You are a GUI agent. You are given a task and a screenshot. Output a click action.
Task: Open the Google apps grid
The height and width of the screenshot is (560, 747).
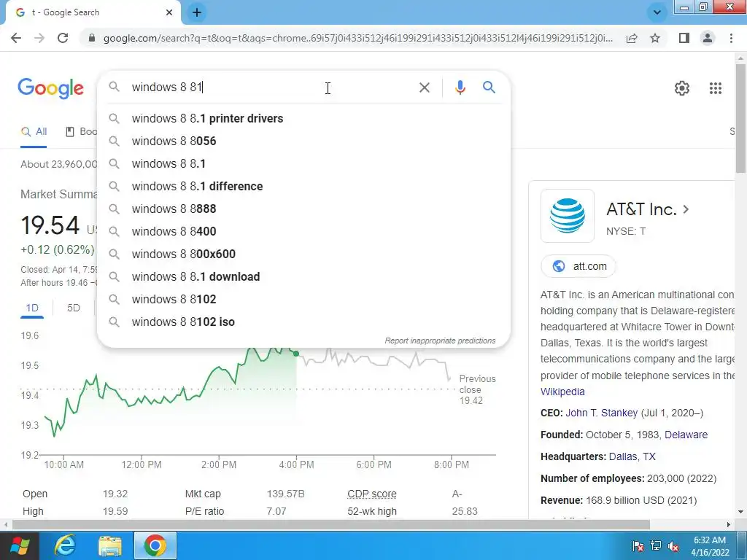pyautogui.click(x=715, y=88)
